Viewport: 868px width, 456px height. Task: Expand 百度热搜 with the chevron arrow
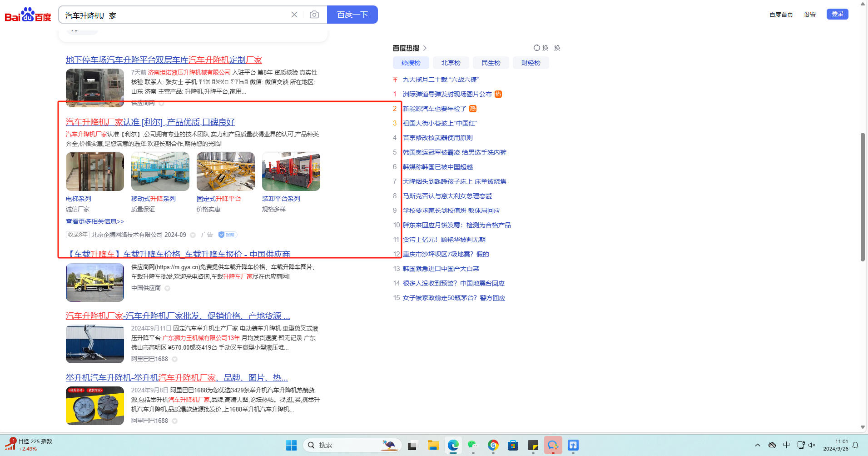click(425, 48)
